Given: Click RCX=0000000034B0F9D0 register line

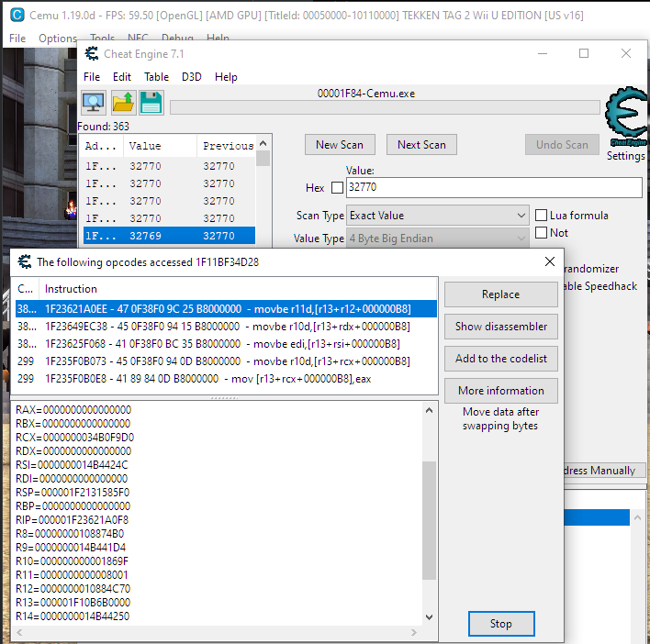Looking at the screenshot, I should pyautogui.click(x=75, y=438).
